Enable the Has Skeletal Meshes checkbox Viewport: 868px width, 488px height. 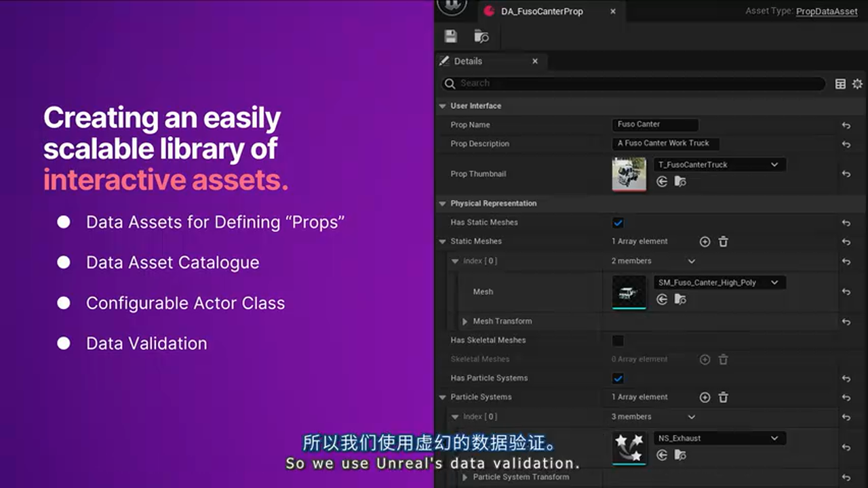618,341
